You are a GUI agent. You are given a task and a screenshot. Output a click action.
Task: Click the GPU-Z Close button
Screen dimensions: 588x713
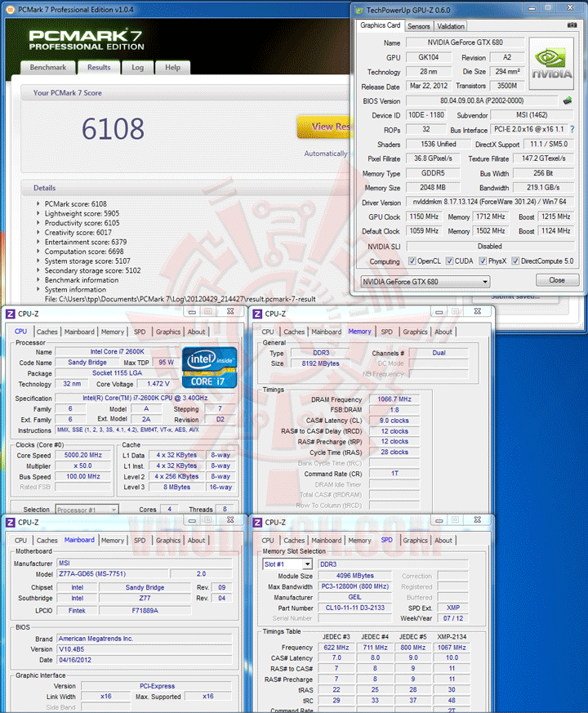557,280
